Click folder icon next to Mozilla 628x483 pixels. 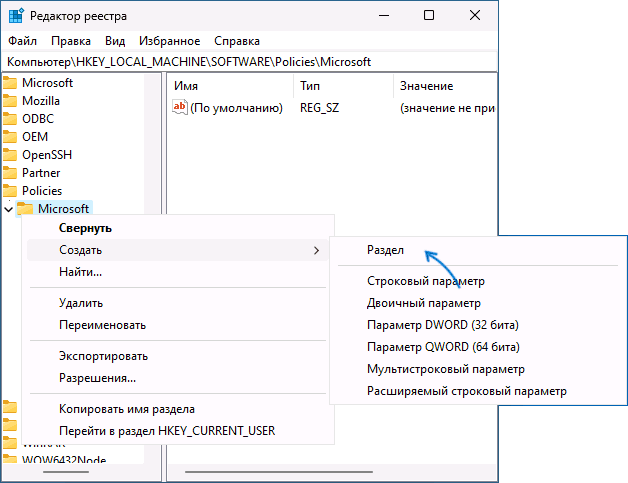pyautogui.click(x=10, y=101)
